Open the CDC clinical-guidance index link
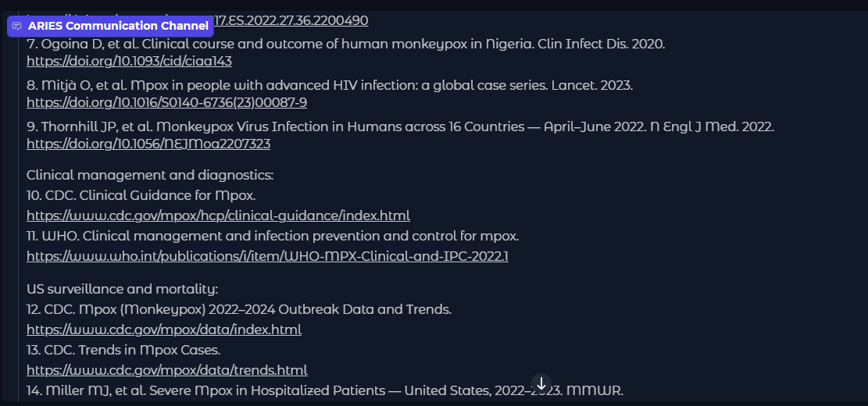This screenshot has width=868, height=406. [218, 215]
